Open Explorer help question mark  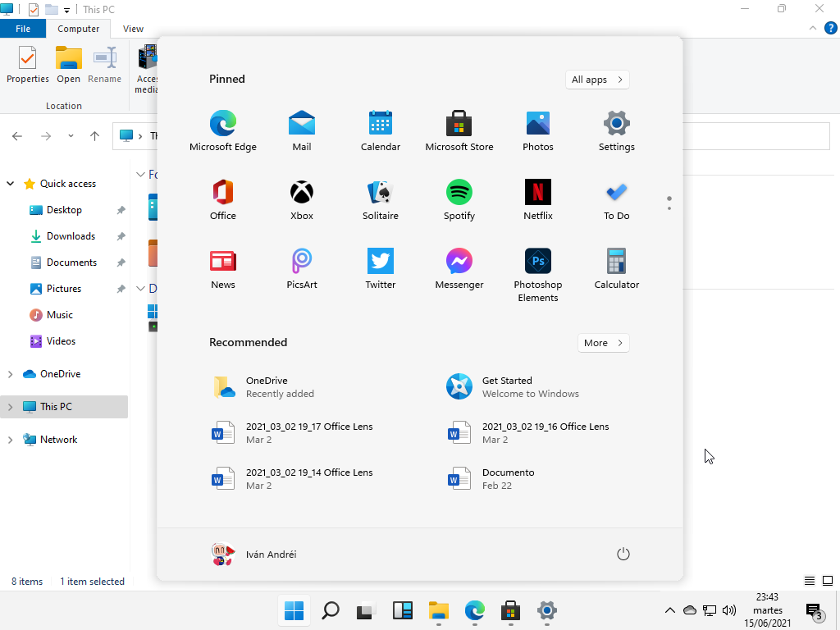831,29
